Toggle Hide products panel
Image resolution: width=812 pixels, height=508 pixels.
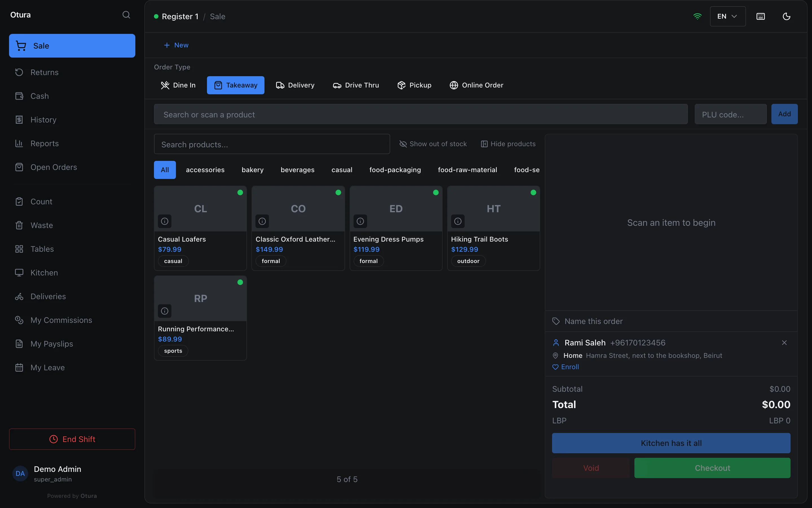tap(508, 144)
